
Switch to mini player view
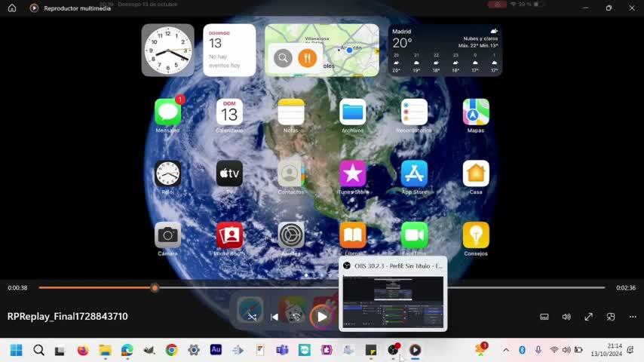pyautogui.click(x=611, y=317)
